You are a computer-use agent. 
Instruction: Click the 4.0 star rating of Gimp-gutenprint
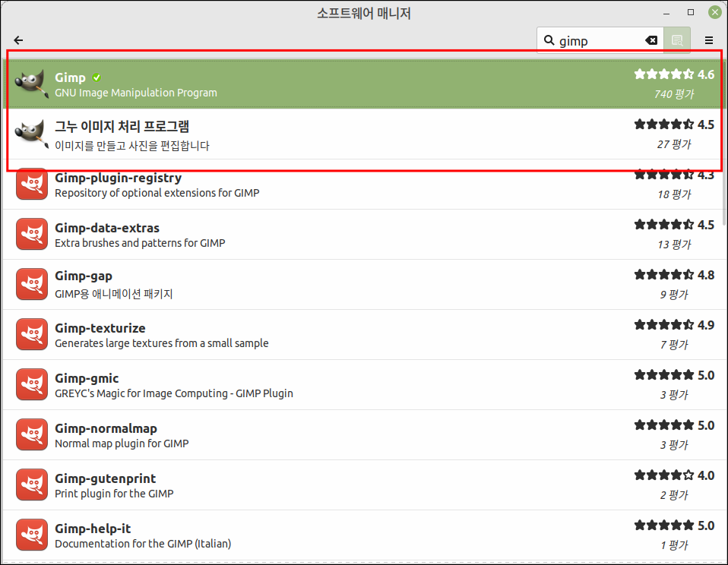pyautogui.click(x=674, y=475)
